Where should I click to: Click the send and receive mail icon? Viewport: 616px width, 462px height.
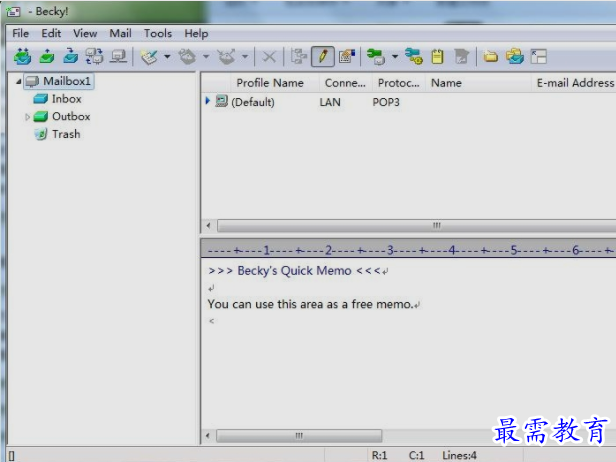(22, 56)
